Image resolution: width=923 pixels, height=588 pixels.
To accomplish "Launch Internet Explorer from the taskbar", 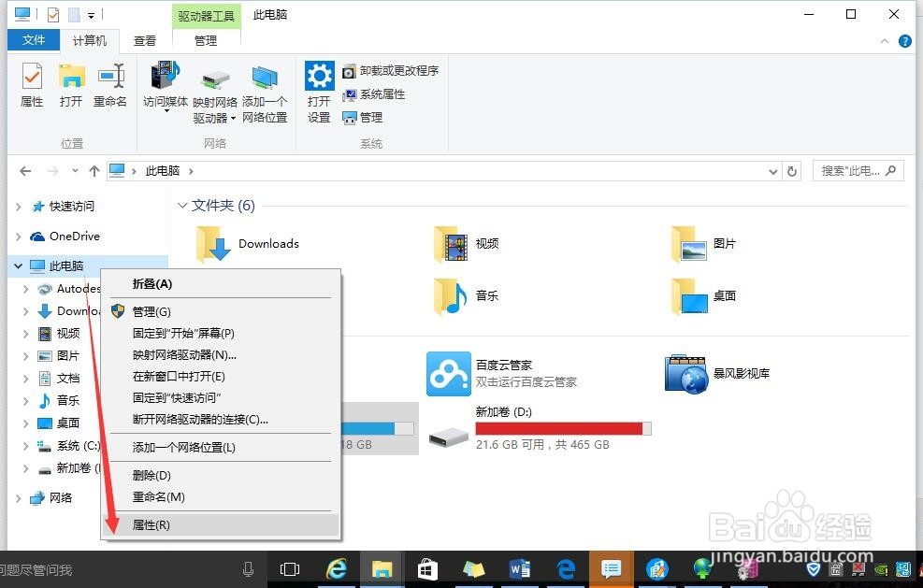I will point(336,568).
